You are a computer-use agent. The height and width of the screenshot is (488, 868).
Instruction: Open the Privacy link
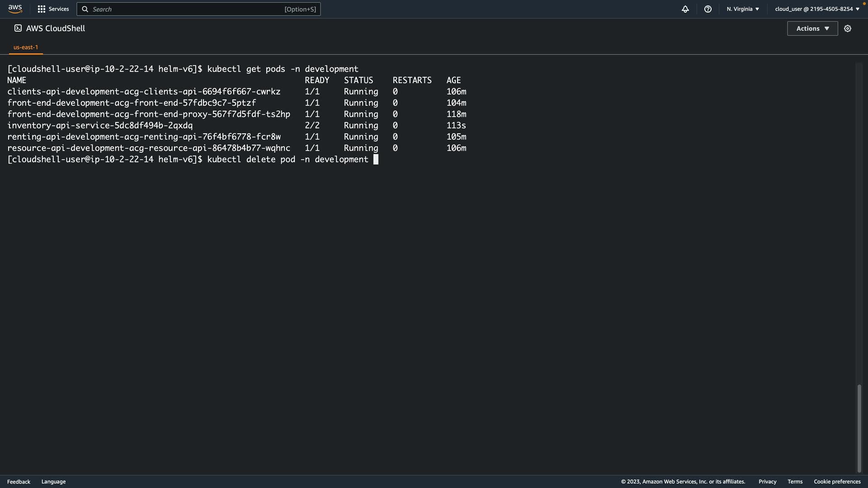(x=767, y=482)
